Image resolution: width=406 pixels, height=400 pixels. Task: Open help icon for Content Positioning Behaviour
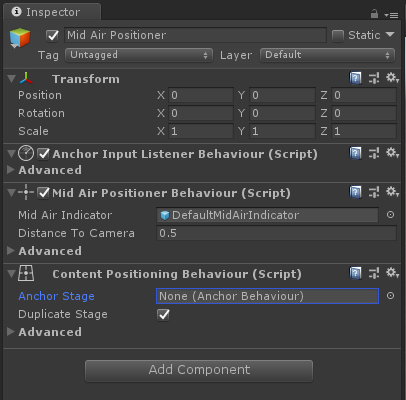click(356, 273)
